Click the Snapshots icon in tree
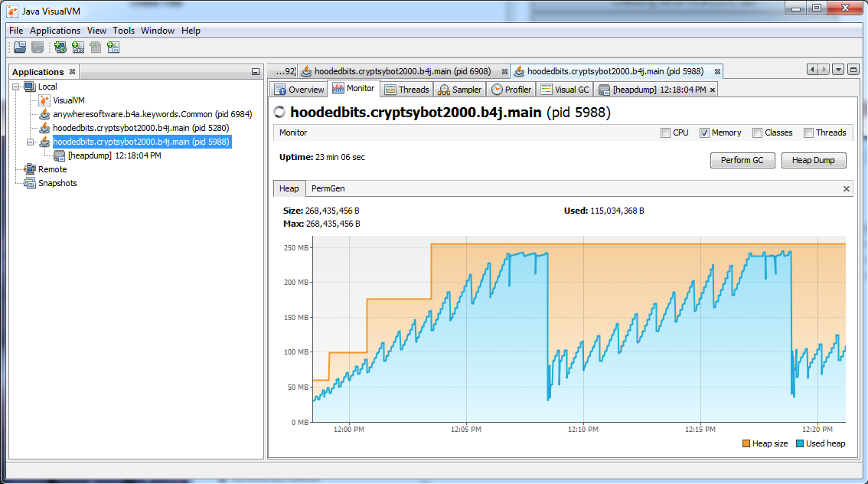Viewport: 868px width, 484px height. (30, 183)
